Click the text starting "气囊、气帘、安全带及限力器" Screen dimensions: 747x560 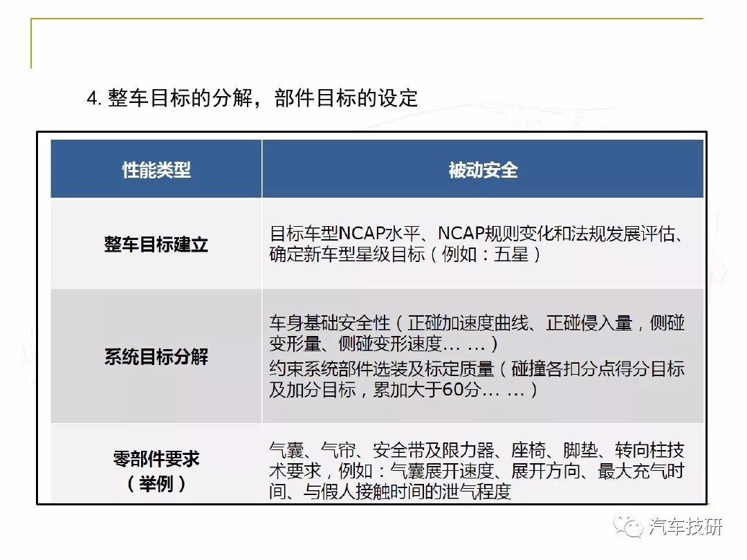(477, 471)
